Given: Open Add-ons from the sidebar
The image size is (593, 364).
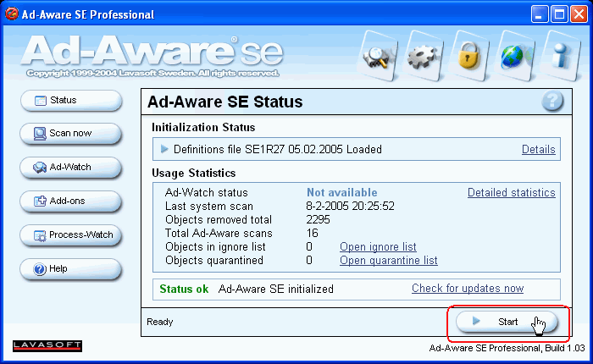Looking at the screenshot, I should coord(71,201).
